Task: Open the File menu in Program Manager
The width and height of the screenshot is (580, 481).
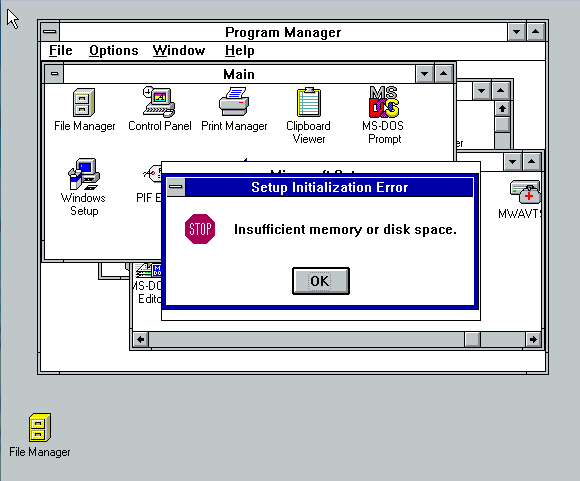Action: [61, 50]
